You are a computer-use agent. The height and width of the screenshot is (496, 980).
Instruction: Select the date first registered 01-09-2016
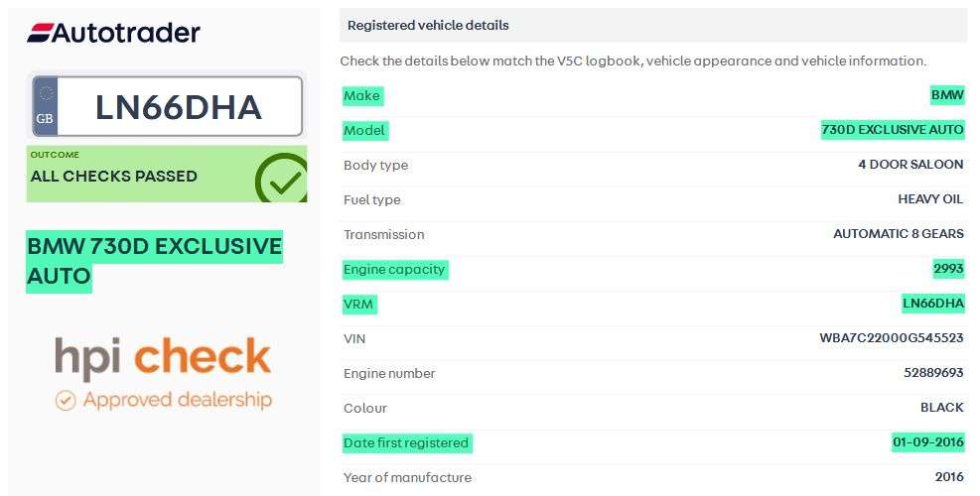tap(927, 442)
